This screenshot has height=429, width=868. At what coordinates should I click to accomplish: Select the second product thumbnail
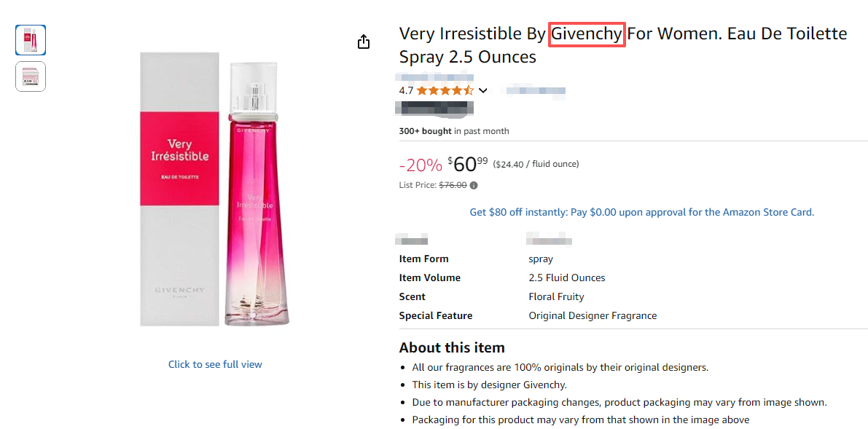coord(31,76)
